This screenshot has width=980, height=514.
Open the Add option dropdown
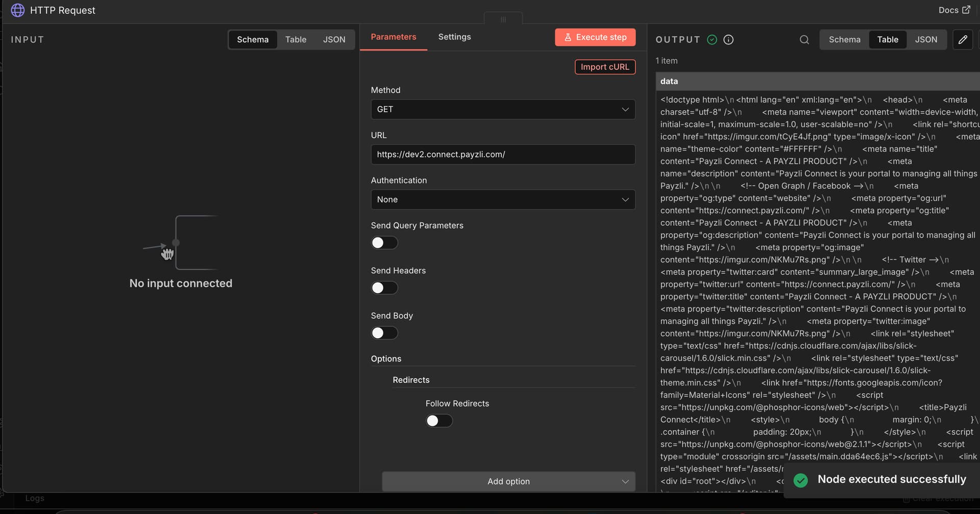pyautogui.click(x=508, y=481)
